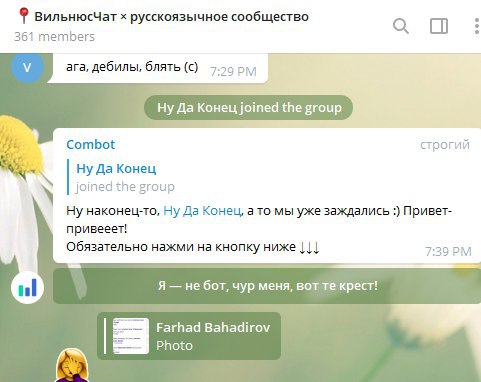Open the three-dot more options menu

[x=477, y=26]
